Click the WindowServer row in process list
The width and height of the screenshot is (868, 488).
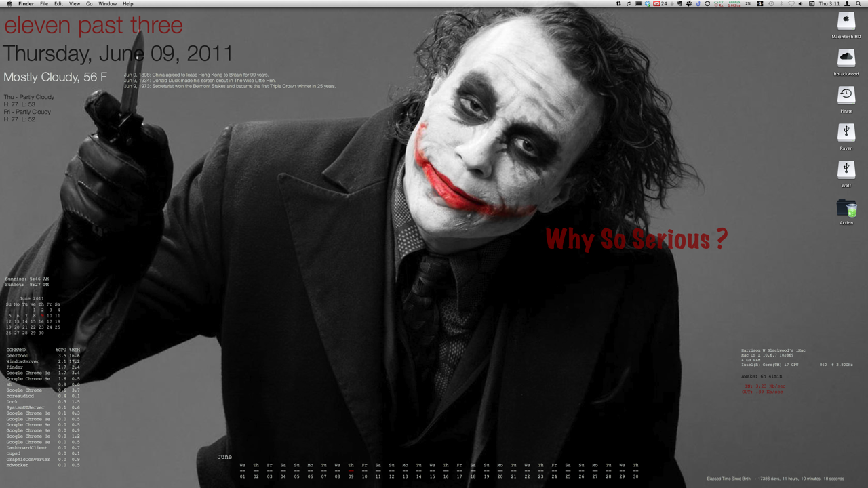[43, 361]
